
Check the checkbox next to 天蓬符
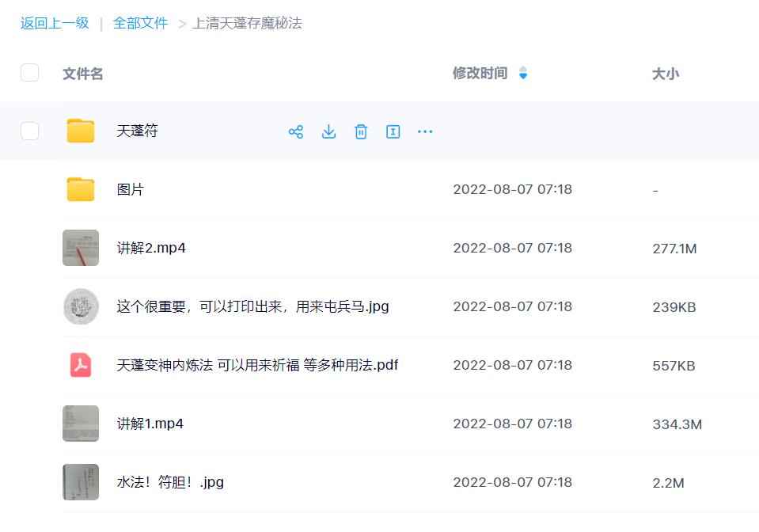point(29,131)
